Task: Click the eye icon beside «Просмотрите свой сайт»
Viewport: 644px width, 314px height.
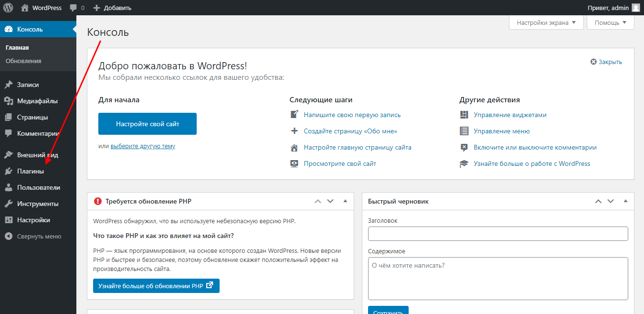Action: (x=294, y=163)
